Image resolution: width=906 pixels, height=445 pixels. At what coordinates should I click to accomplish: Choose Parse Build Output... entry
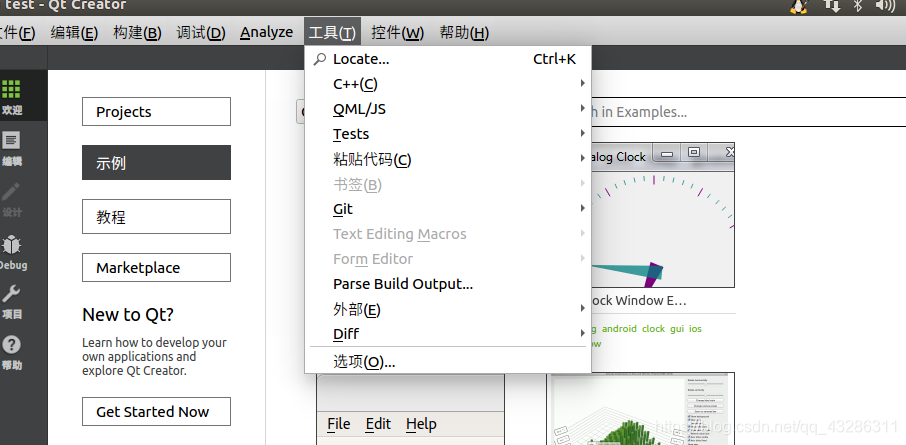448,284
